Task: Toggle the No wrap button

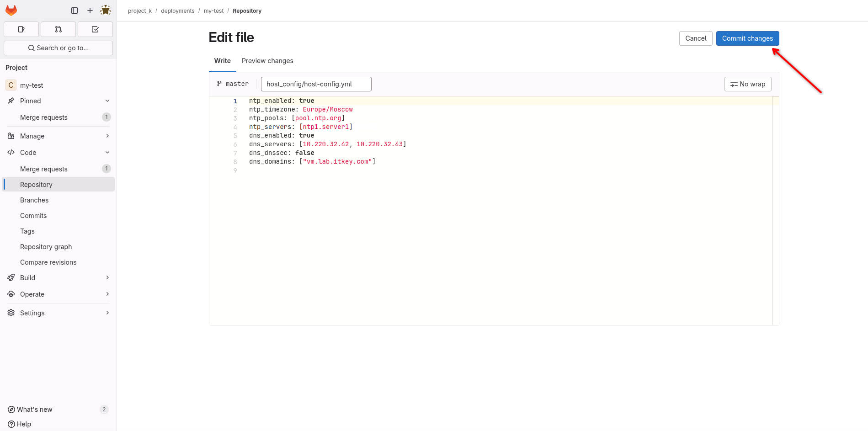Action: (747, 84)
